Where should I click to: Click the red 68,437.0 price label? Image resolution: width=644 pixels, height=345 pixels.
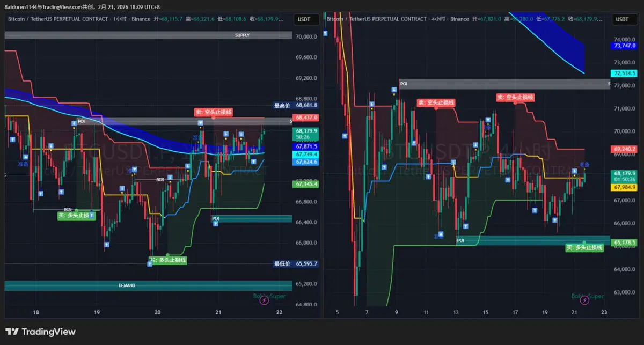(306, 117)
